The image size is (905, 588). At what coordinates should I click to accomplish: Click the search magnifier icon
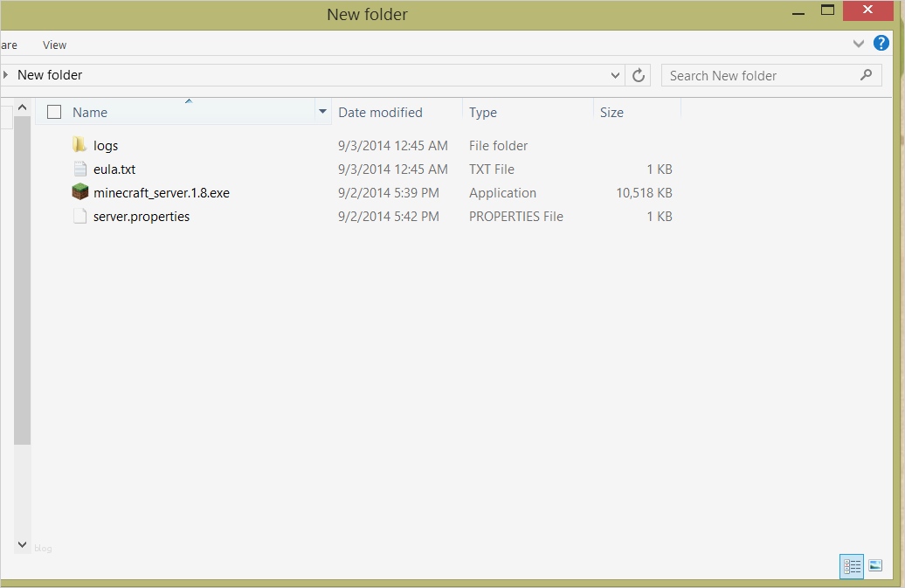pyautogui.click(x=866, y=75)
